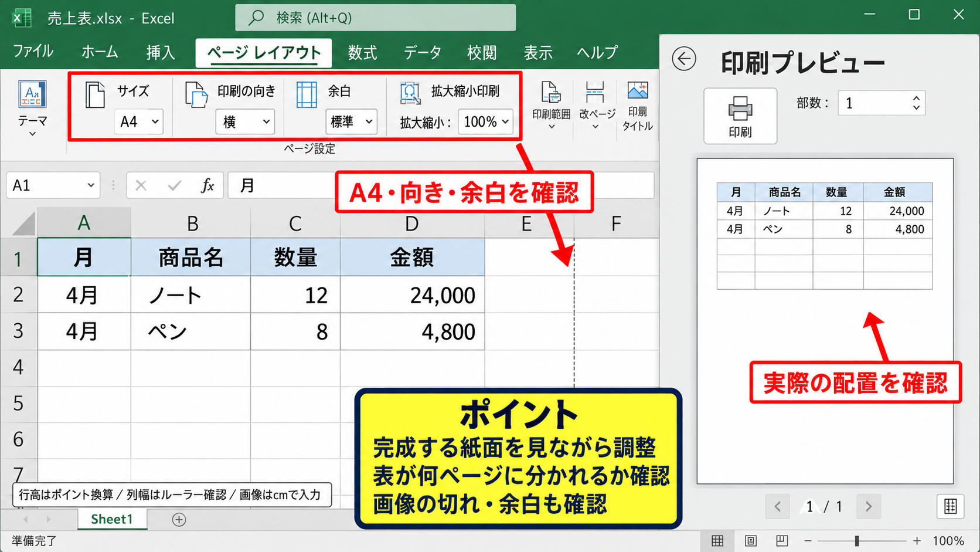Click the scale-to-fit (拡大縮小印刷) icon
980x552 pixels.
coord(410,94)
